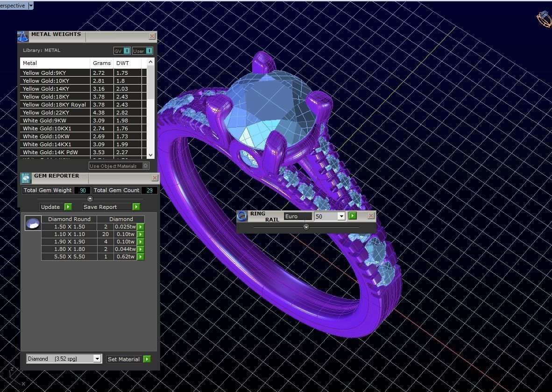This screenshot has height=392, width=552.
Task: Select White Gold:14K PdW row
Action: pos(83,152)
